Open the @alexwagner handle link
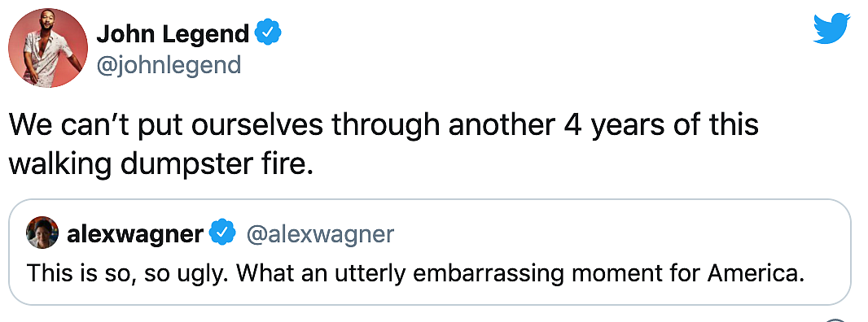 (319, 234)
